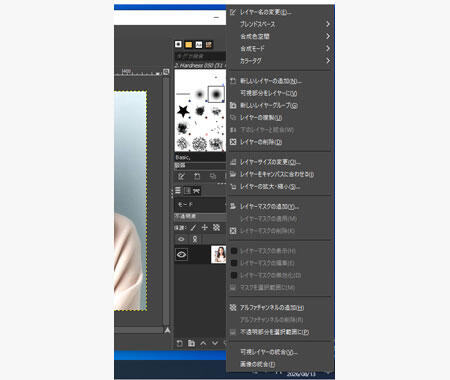
Task: Click the vertical canvas scrollbar
Action: [x=166, y=201]
